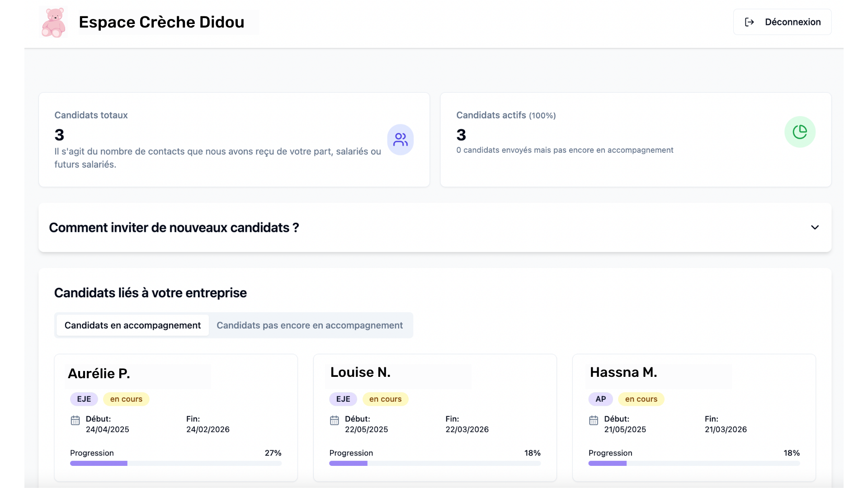The image size is (868, 488).
Task: Click Louise N. 18% progression value
Action: (x=533, y=453)
